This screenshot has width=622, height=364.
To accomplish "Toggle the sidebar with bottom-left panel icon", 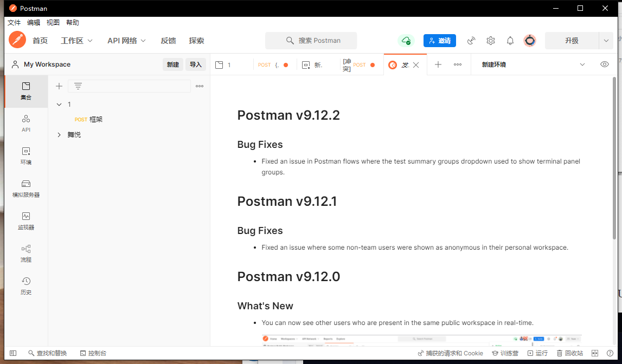I will (x=13, y=353).
